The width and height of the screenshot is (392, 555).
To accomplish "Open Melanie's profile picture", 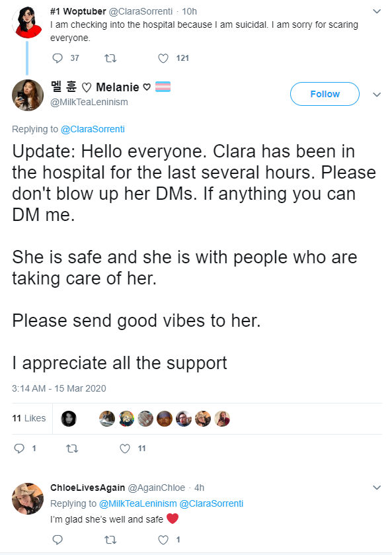I will pyautogui.click(x=28, y=95).
